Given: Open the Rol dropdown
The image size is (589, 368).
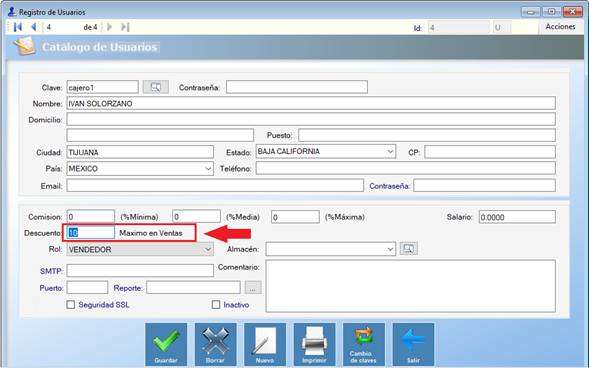Looking at the screenshot, I should [208, 249].
